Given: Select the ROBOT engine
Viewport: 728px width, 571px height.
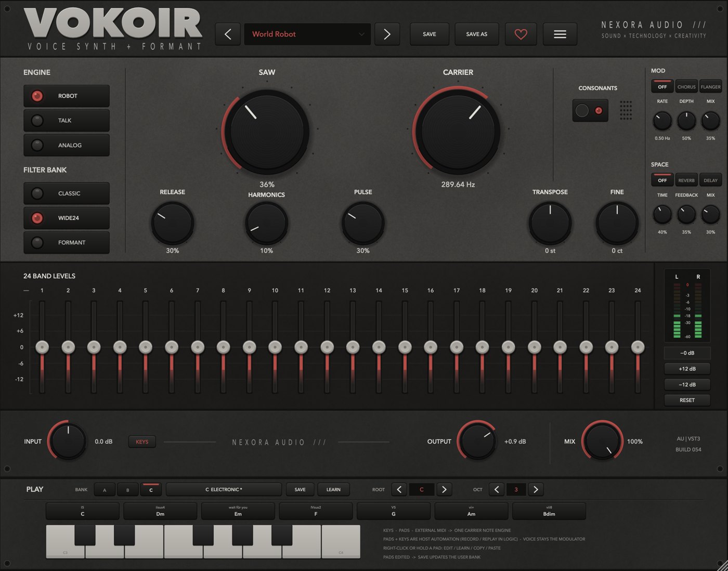Looking at the screenshot, I should tap(67, 96).
